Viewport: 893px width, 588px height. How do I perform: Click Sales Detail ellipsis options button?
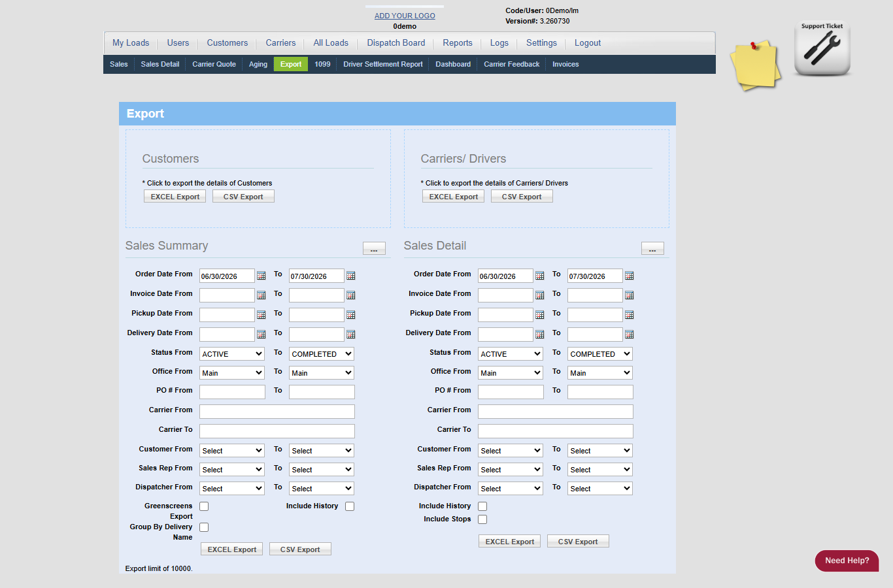click(x=652, y=248)
